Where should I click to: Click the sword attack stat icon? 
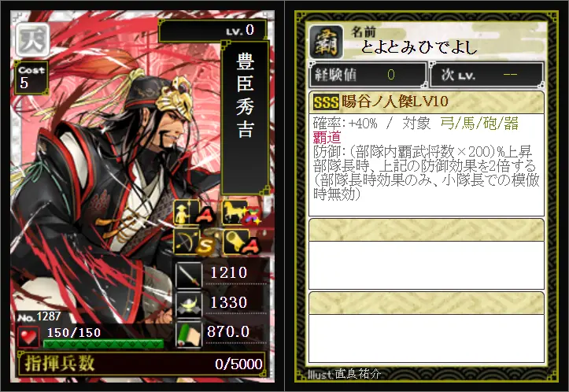189,275
